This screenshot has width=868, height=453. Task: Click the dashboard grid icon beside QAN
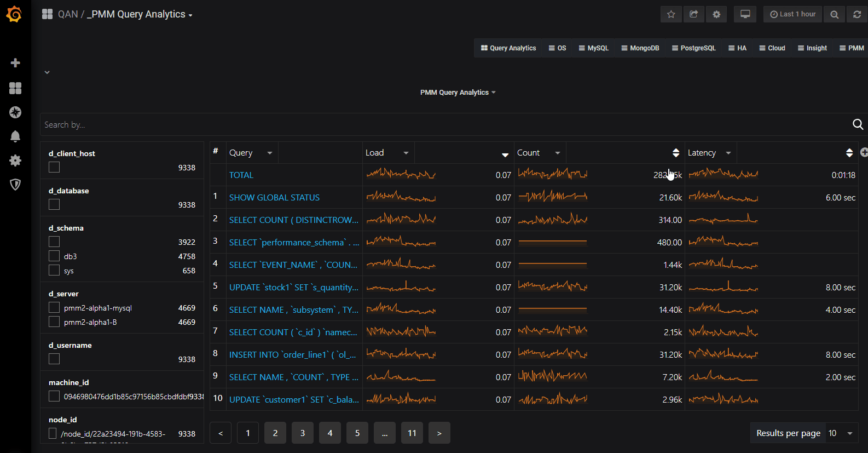click(x=47, y=14)
